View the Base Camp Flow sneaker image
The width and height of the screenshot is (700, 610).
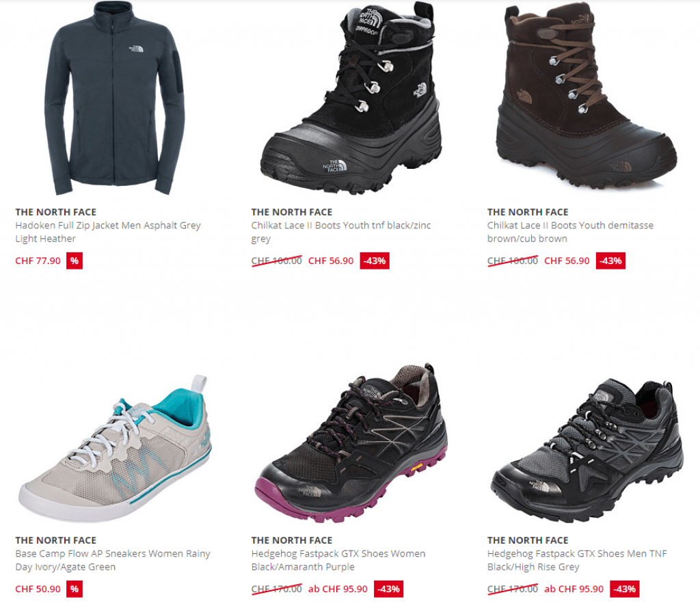(115, 449)
